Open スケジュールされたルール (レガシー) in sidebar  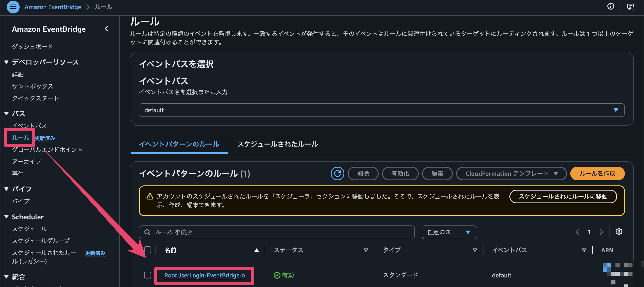pos(44,257)
